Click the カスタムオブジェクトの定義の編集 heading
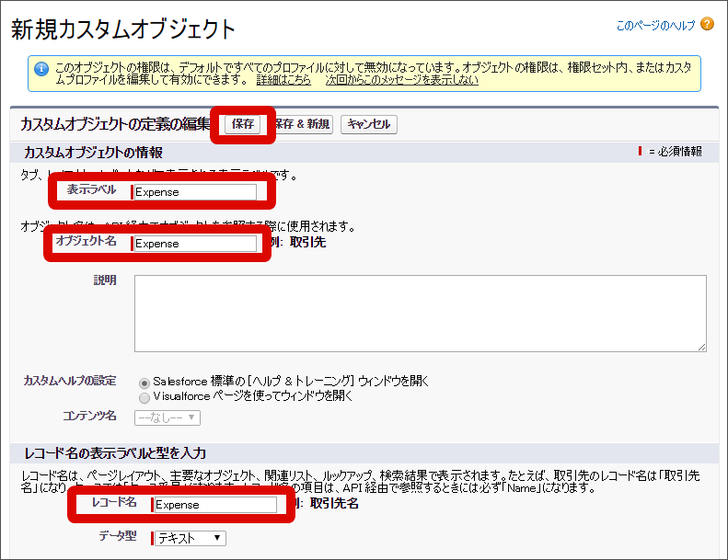The image size is (728, 560). [115, 124]
